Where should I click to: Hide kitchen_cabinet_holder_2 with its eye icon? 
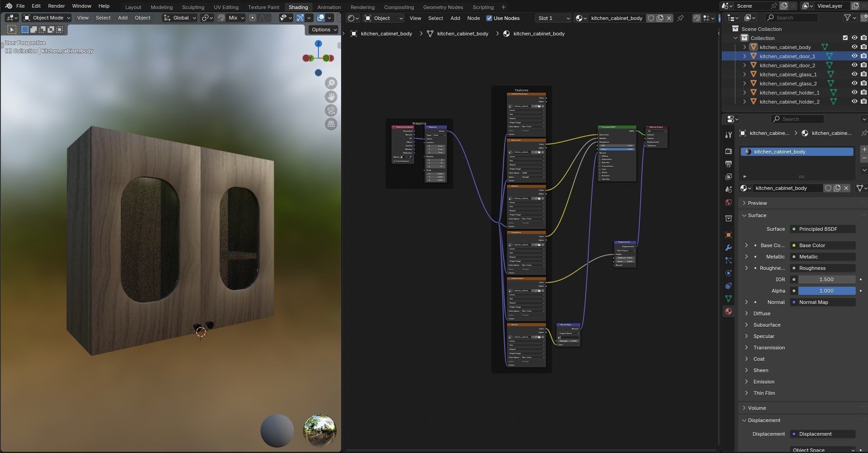pos(854,101)
